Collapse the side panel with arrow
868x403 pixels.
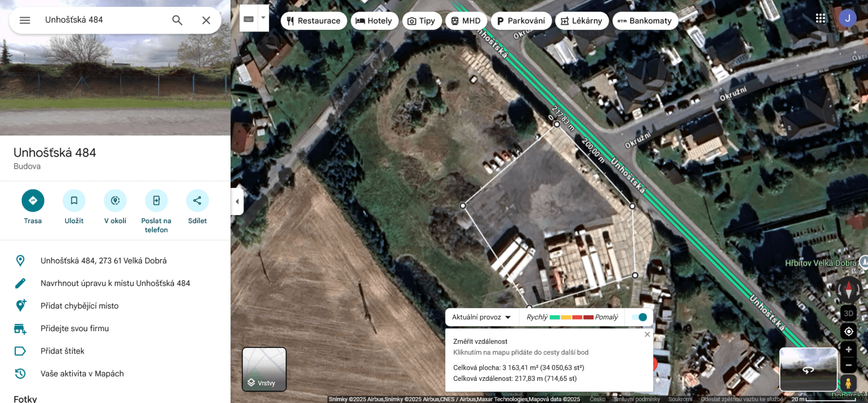(237, 201)
